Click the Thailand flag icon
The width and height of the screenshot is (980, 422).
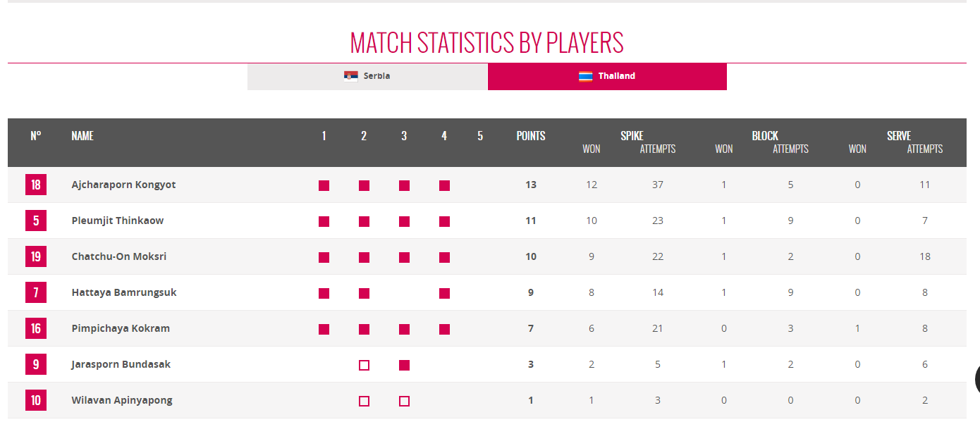(586, 76)
